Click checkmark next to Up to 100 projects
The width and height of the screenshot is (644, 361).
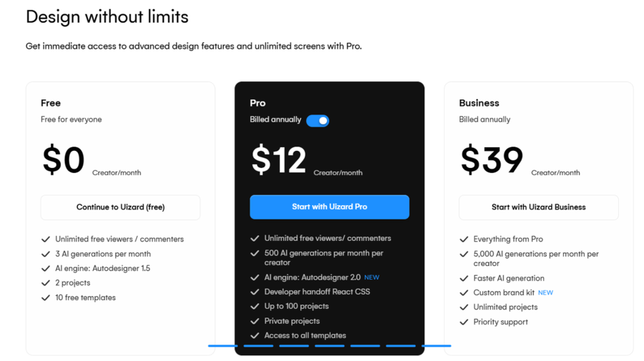pyautogui.click(x=255, y=307)
